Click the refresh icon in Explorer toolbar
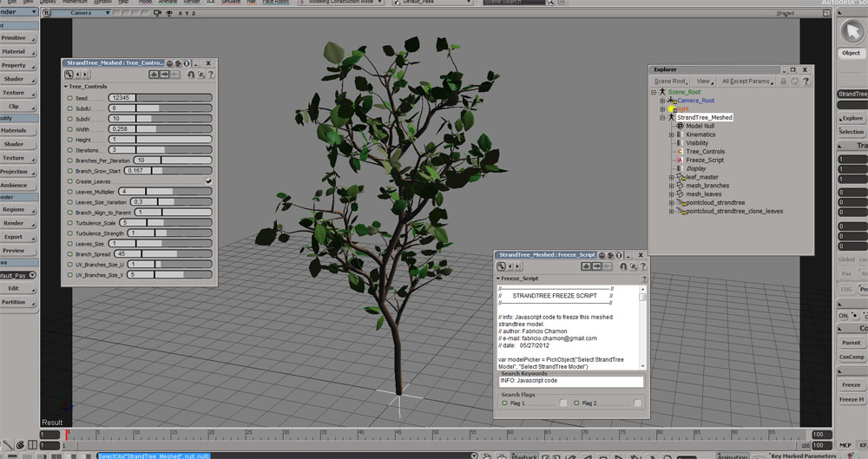Screen dimensions: 868x459 795,82
